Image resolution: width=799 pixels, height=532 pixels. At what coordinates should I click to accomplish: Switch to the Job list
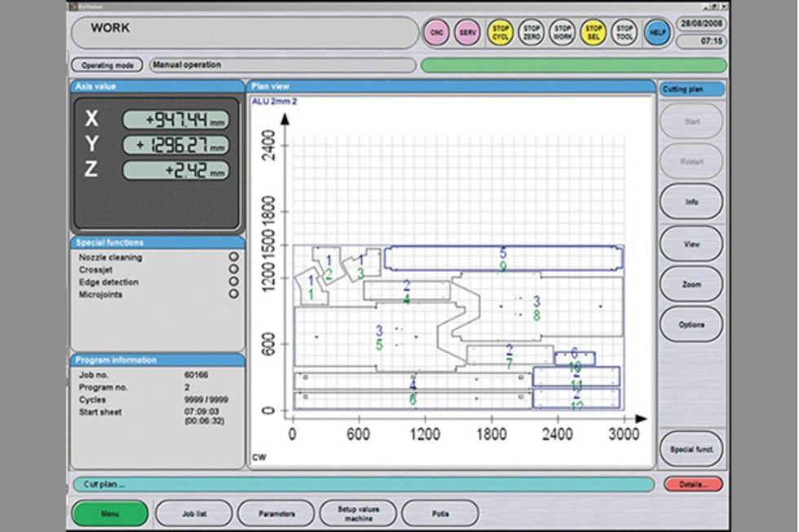pos(196,514)
